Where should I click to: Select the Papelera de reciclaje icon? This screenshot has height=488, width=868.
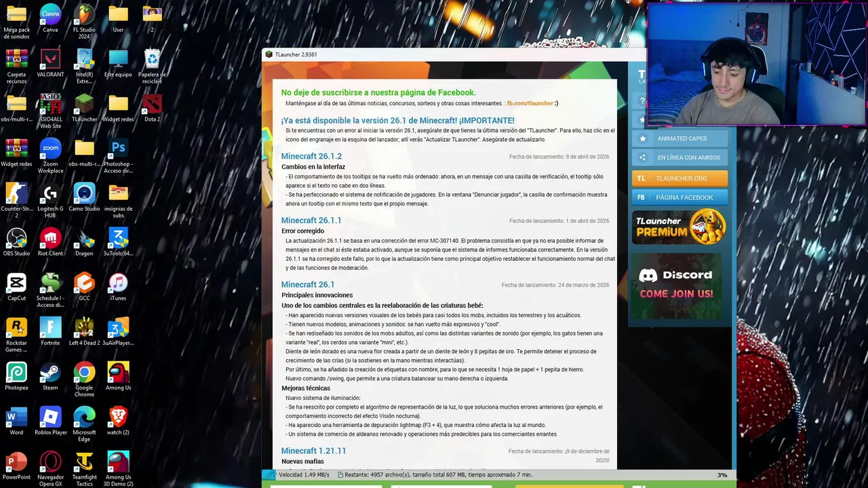(152, 67)
